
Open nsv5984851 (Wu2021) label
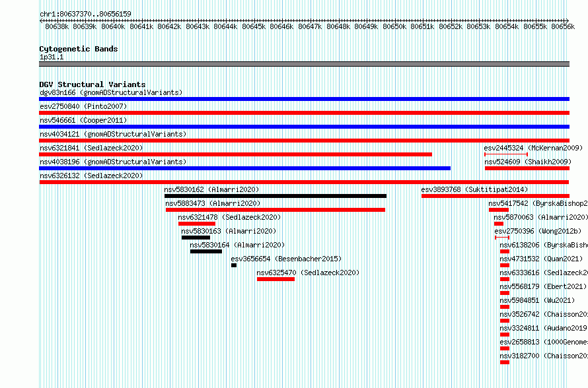tap(537, 300)
